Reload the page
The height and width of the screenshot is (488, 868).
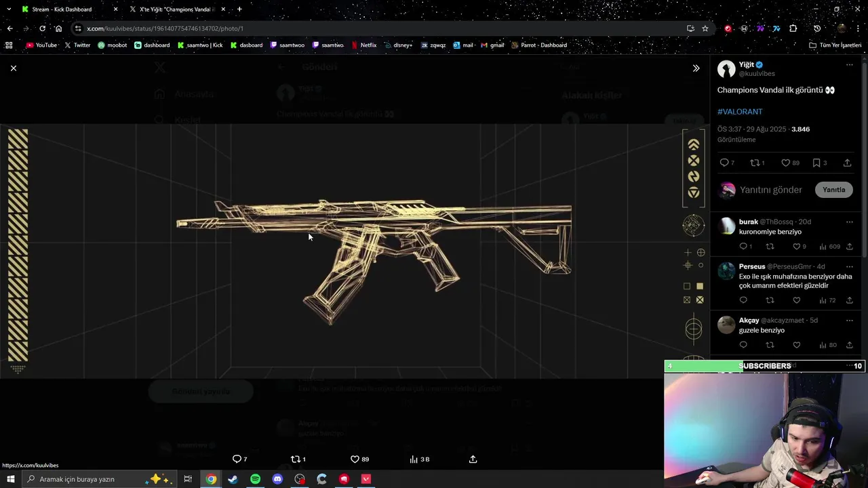(x=42, y=28)
